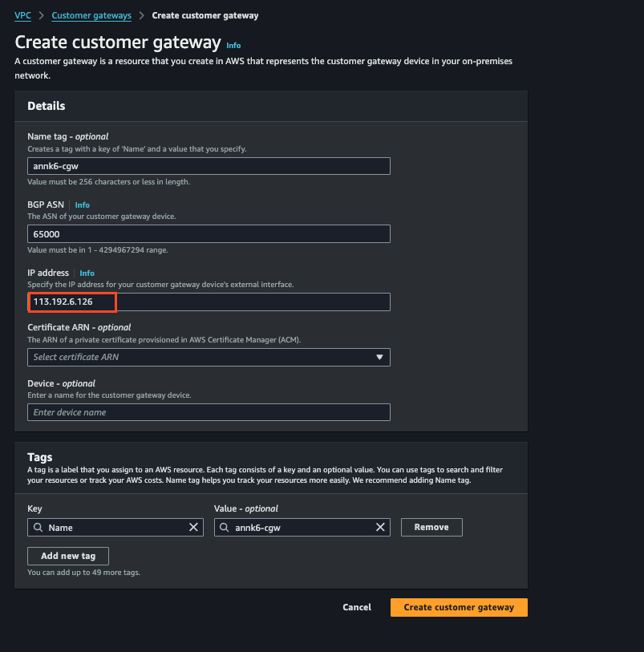This screenshot has width=644, height=652.
Task: Clear the tag value annk6-cgw
Action: click(x=381, y=528)
